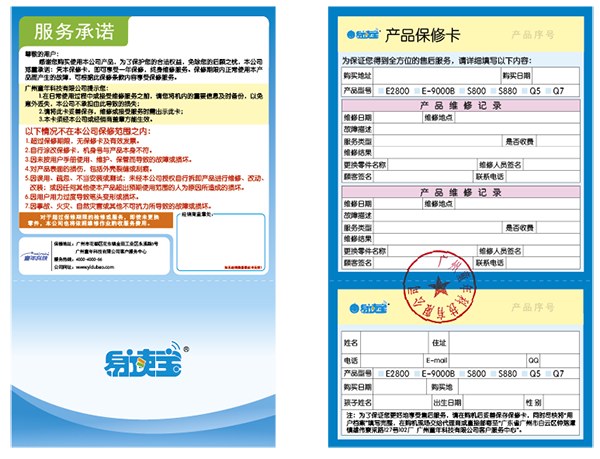This screenshot has width=600, height=459.
Task: Click the company website www.yidubao.com
Action: (95, 267)
